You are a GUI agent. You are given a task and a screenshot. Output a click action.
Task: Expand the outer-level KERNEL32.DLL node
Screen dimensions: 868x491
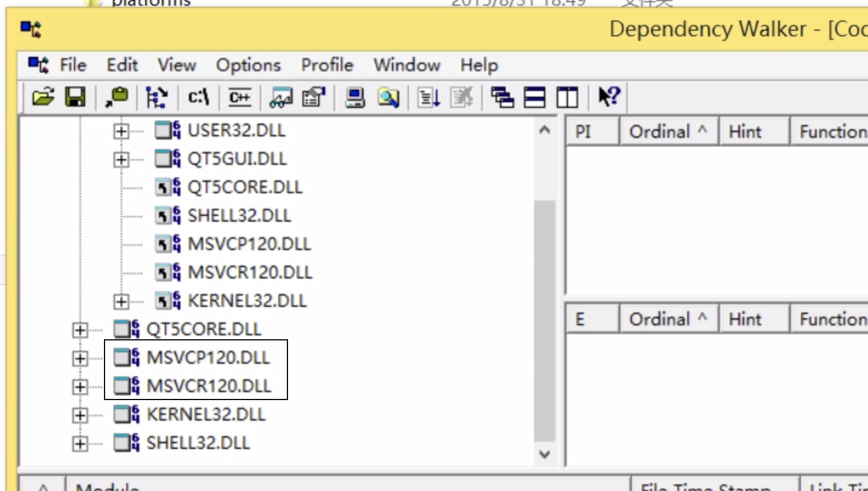click(x=80, y=415)
